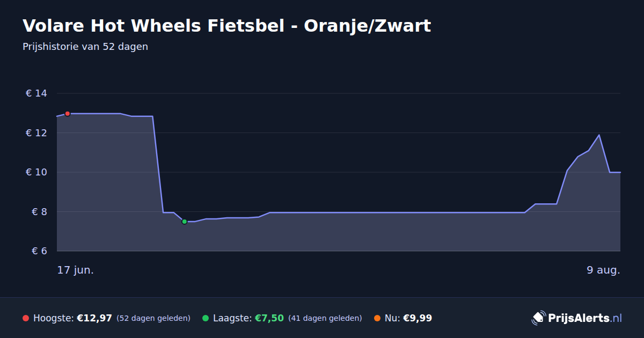Click the price peak near chart's right end
644x338 pixels.
coord(599,135)
